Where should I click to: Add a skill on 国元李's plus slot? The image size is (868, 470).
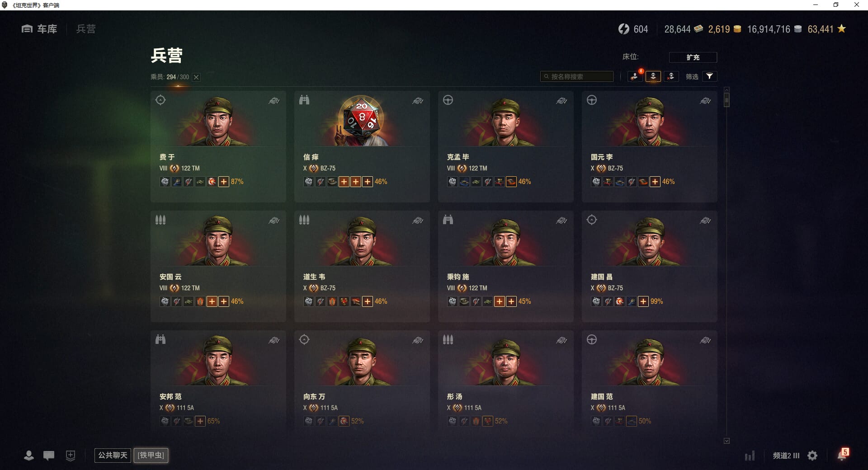[655, 182]
